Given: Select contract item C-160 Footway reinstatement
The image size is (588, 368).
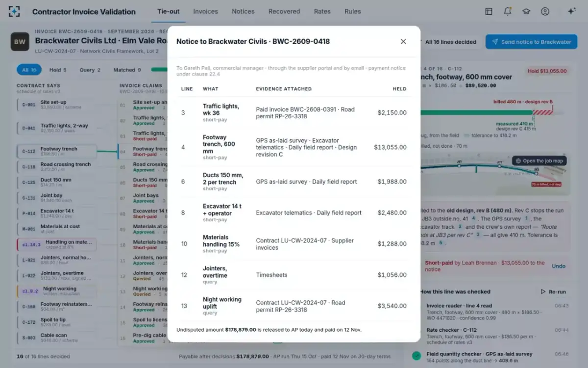Looking at the screenshot, I should point(56,306).
